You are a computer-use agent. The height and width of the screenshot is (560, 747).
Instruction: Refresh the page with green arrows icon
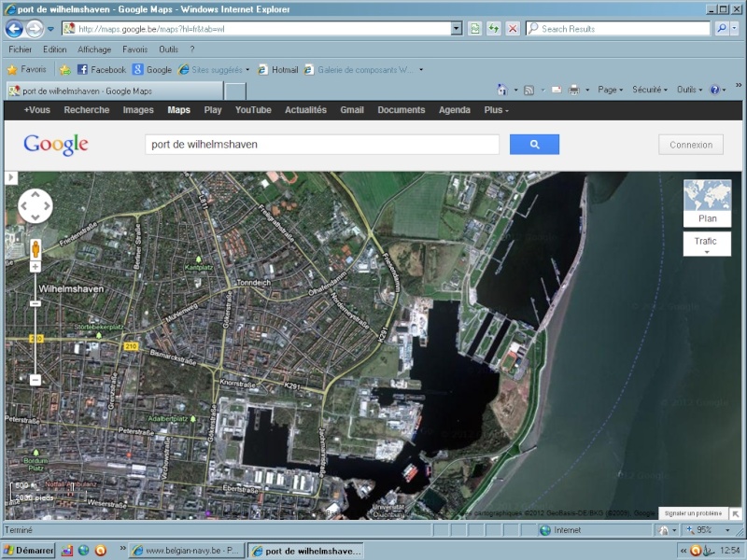[x=494, y=29]
